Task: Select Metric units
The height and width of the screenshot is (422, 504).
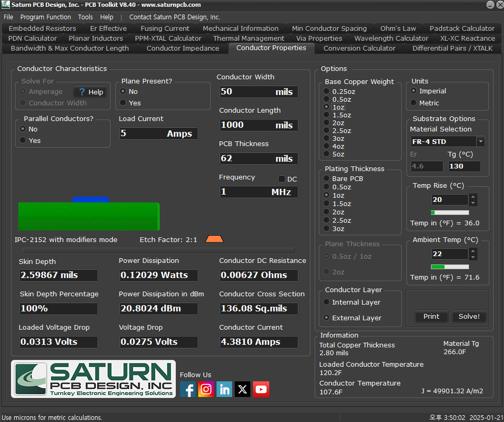Action: pyautogui.click(x=425, y=103)
